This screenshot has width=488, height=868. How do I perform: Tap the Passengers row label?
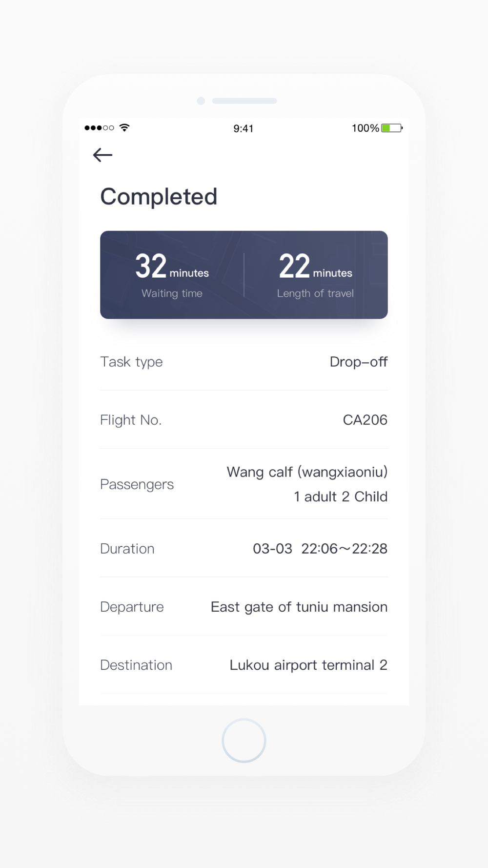click(x=137, y=484)
